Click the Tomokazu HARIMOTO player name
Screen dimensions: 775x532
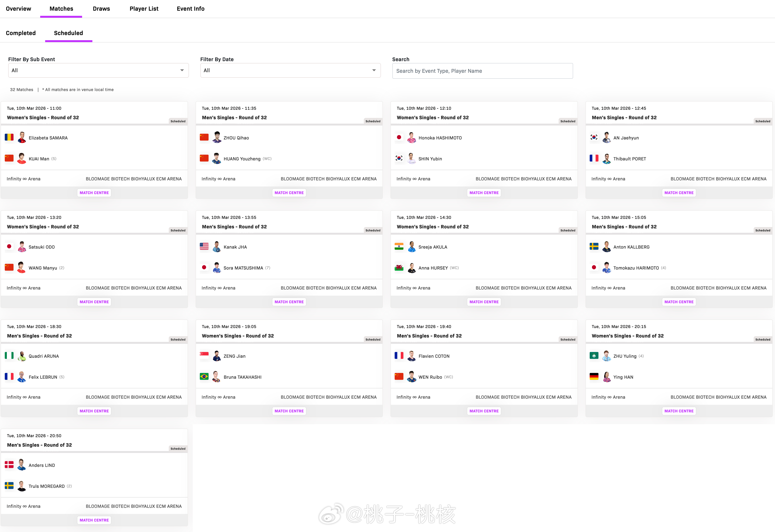point(636,268)
